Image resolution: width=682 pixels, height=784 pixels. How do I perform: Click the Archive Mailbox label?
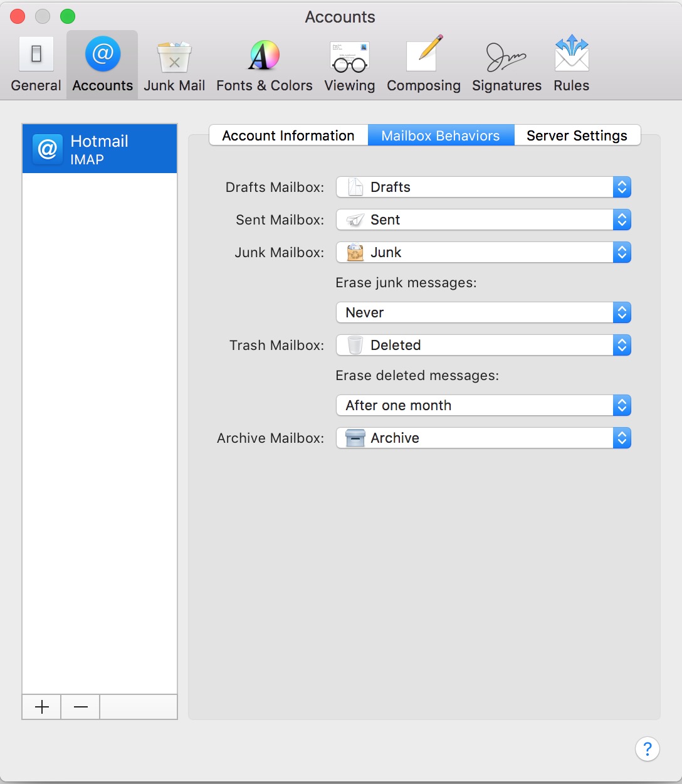coord(270,438)
